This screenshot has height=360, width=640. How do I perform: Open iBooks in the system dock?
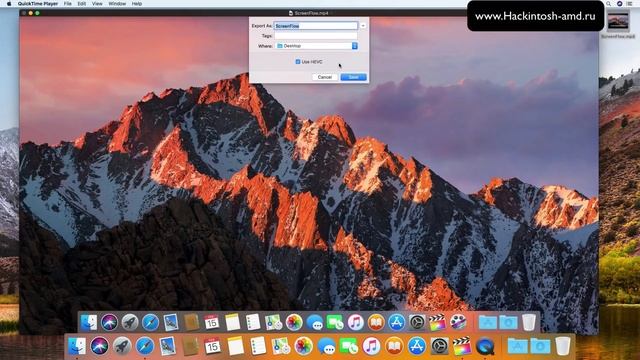point(394,346)
